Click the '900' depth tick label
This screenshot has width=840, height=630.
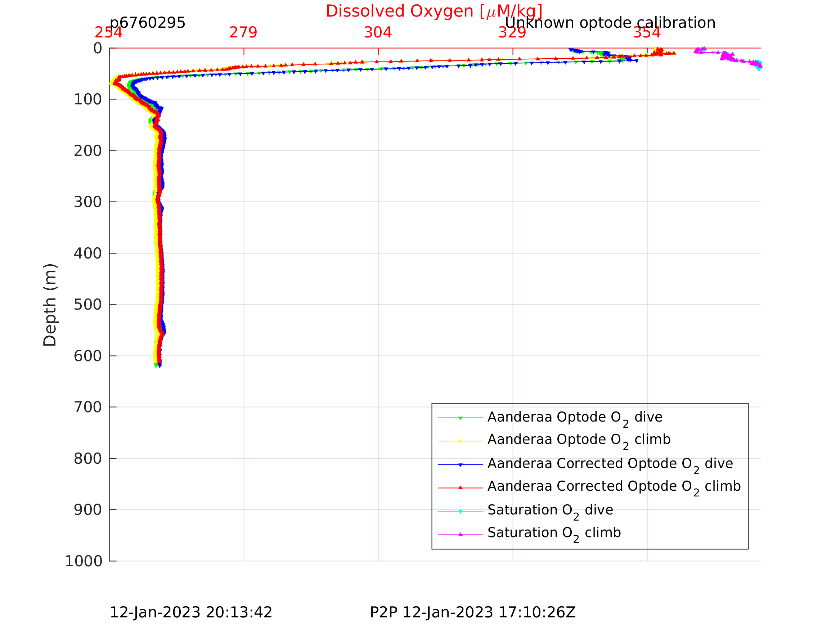(x=88, y=510)
